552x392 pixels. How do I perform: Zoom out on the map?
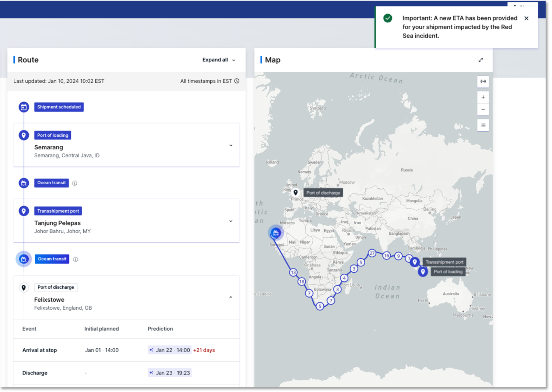(x=483, y=109)
